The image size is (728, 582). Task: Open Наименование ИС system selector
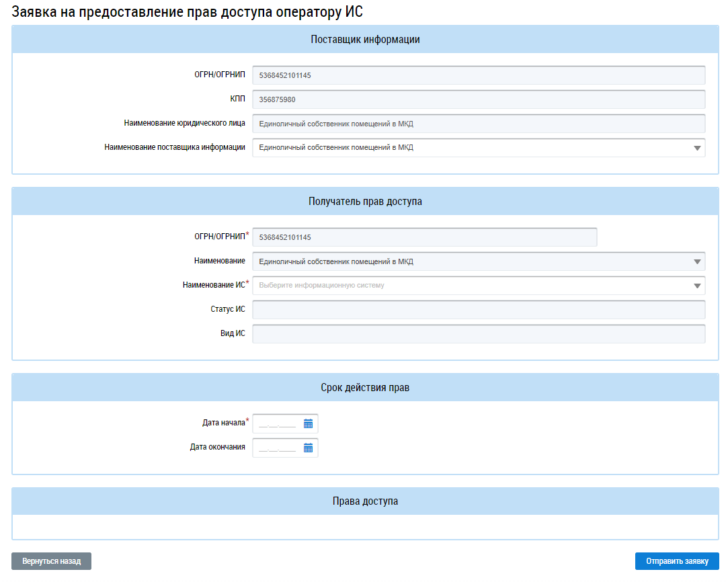click(478, 286)
